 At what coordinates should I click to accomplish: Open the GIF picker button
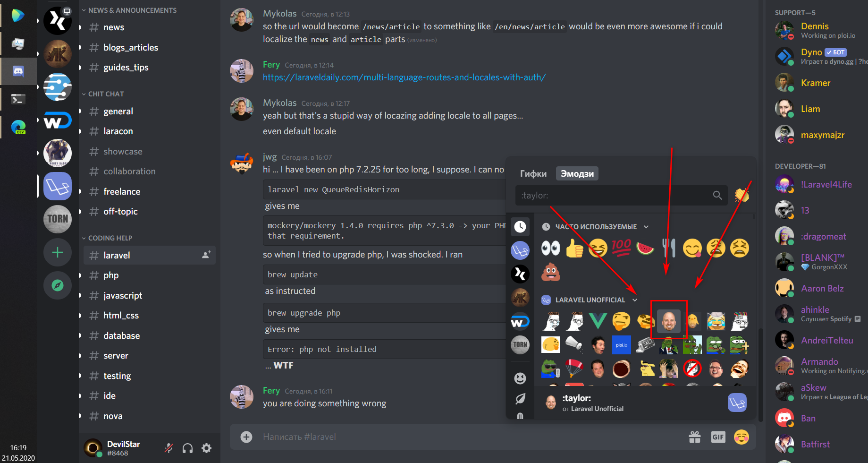(x=718, y=437)
